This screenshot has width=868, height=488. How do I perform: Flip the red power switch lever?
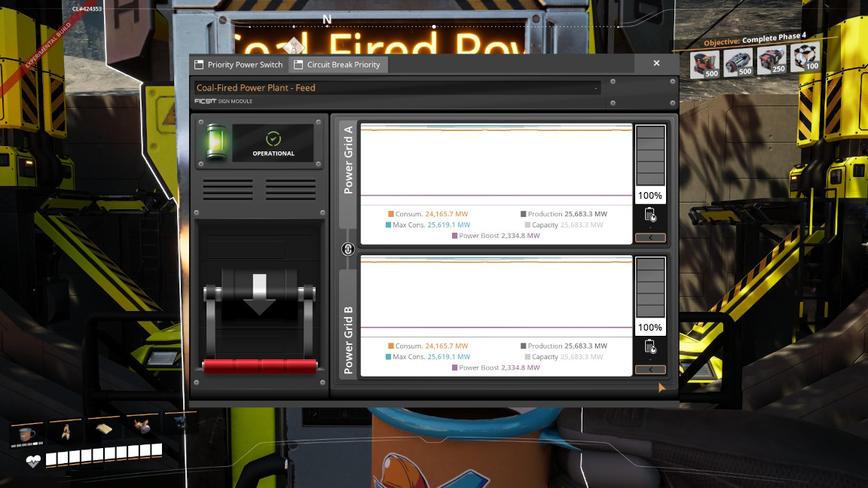tap(259, 365)
